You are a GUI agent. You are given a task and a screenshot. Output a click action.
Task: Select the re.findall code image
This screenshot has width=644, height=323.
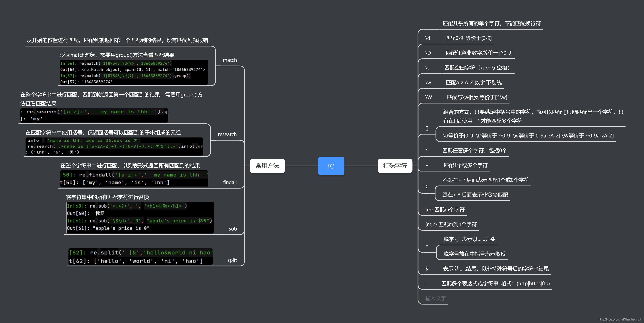point(134,179)
